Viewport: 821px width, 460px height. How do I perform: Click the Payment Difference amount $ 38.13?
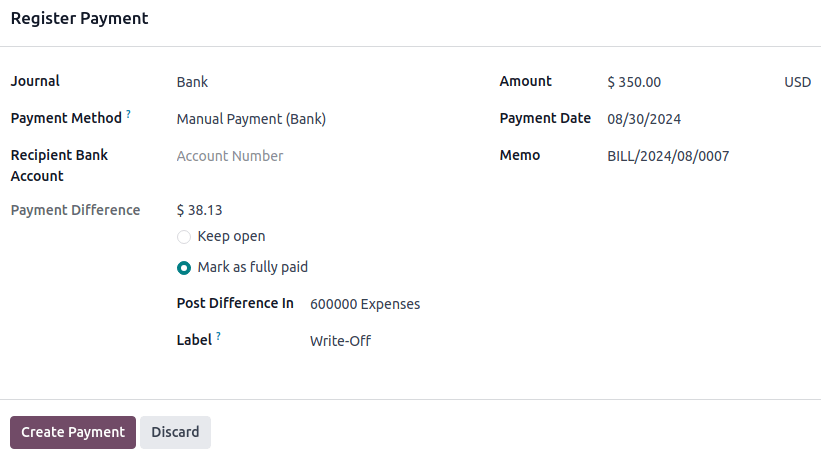[x=199, y=210]
